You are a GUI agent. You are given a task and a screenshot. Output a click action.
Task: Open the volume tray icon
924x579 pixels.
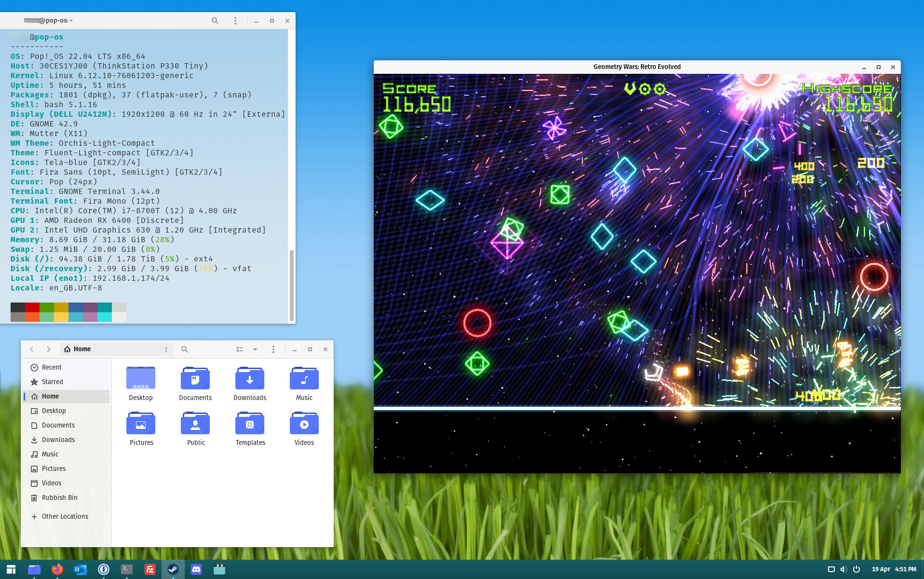click(x=844, y=569)
